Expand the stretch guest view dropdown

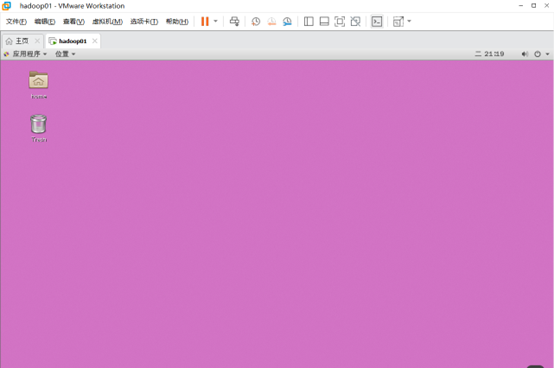click(x=409, y=21)
